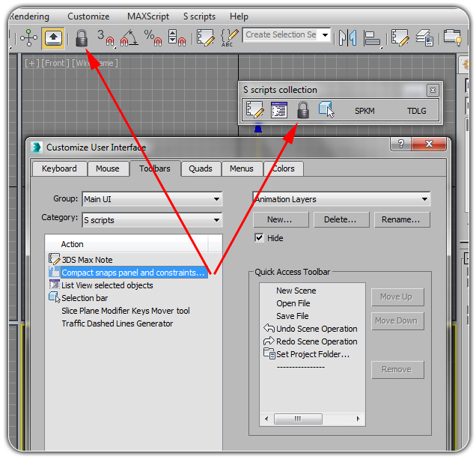Image resolution: width=476 pixels, height=459 pixels.
Task: Click the Select and Manipulate icon in main toolbar
Action: 28,37
